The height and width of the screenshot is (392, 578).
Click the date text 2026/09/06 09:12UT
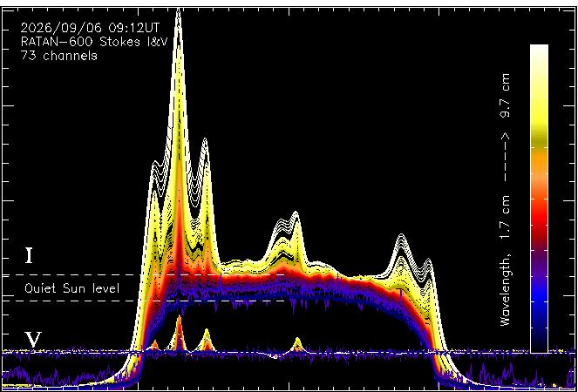[90, 28]
